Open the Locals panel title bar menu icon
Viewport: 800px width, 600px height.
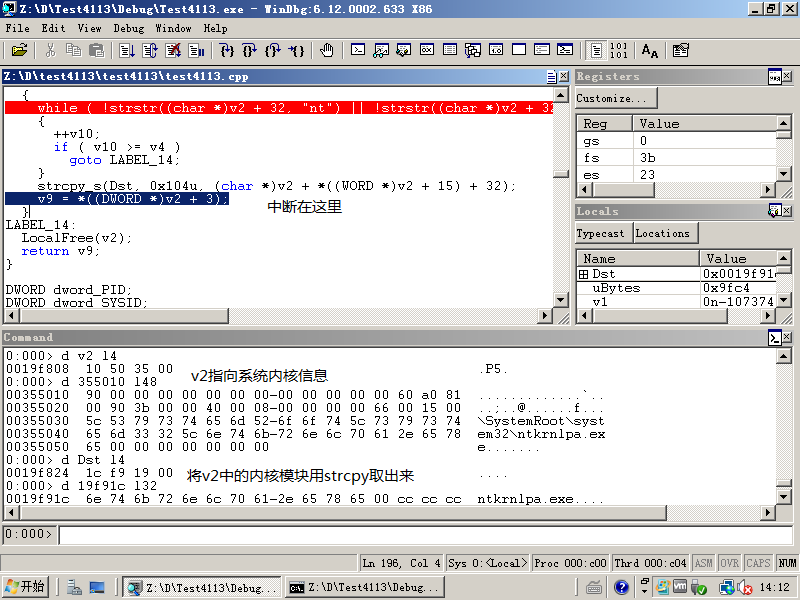click(774, 211)
